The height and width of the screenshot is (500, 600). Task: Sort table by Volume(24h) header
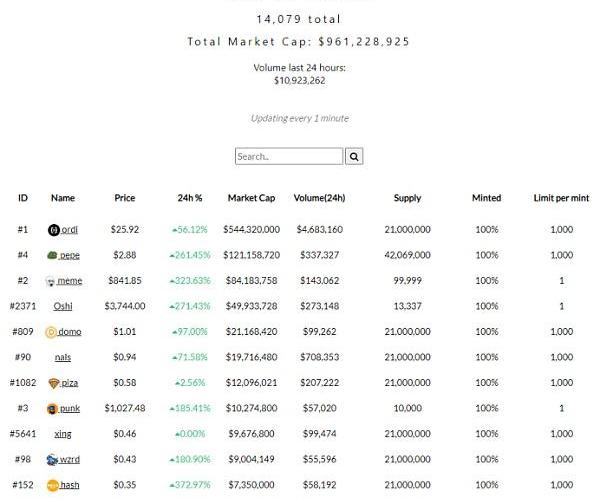pyautogui.click(x=320, y=198)
